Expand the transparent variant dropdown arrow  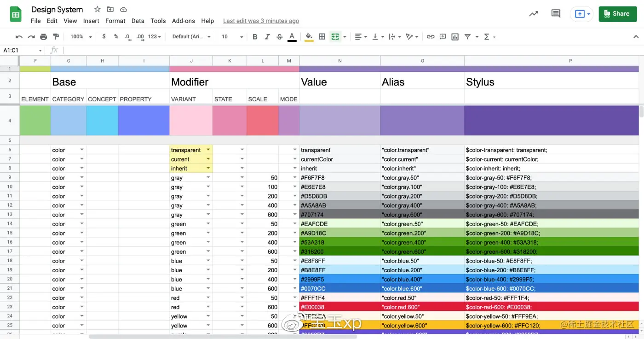tap(208, 150)
